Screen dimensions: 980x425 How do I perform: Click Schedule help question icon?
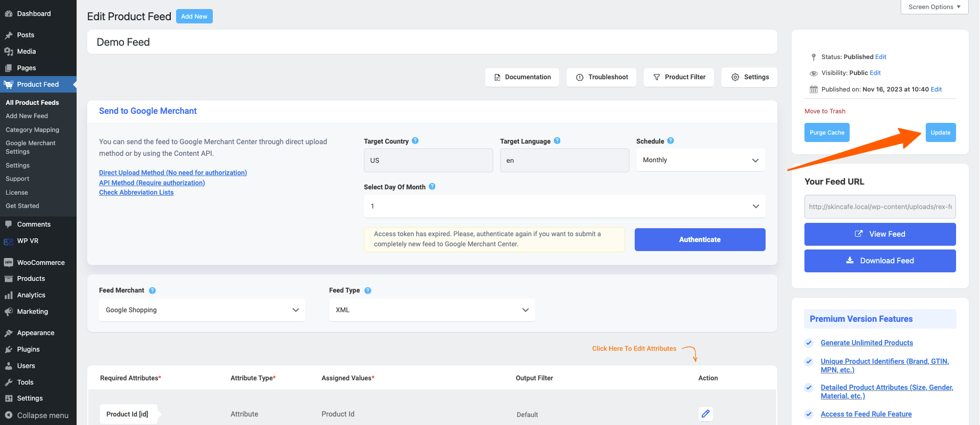click(670, 141)
